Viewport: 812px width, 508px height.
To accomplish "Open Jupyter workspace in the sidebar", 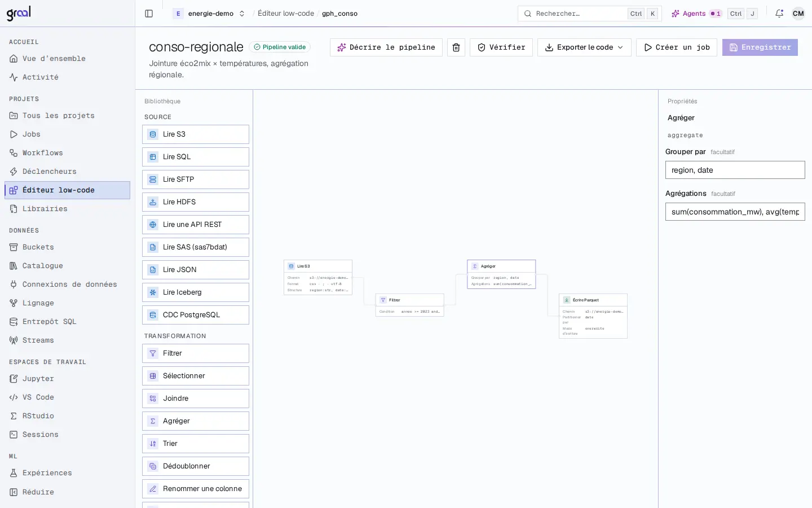I will pyautogui.click(x=67, y=379).
